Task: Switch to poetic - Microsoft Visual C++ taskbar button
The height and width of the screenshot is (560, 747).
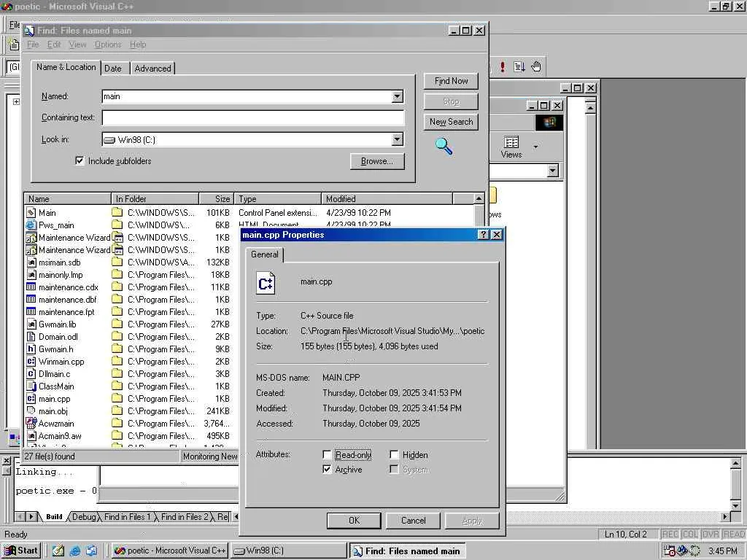Action: tap(170, 551)
